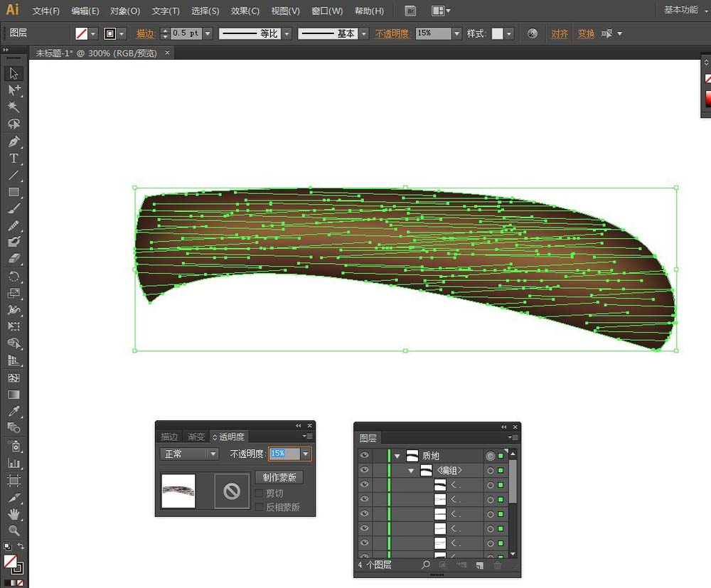The height and width of the screenshot is (588, 711).
Task: Select the Type tool
Action: point(14,159)
